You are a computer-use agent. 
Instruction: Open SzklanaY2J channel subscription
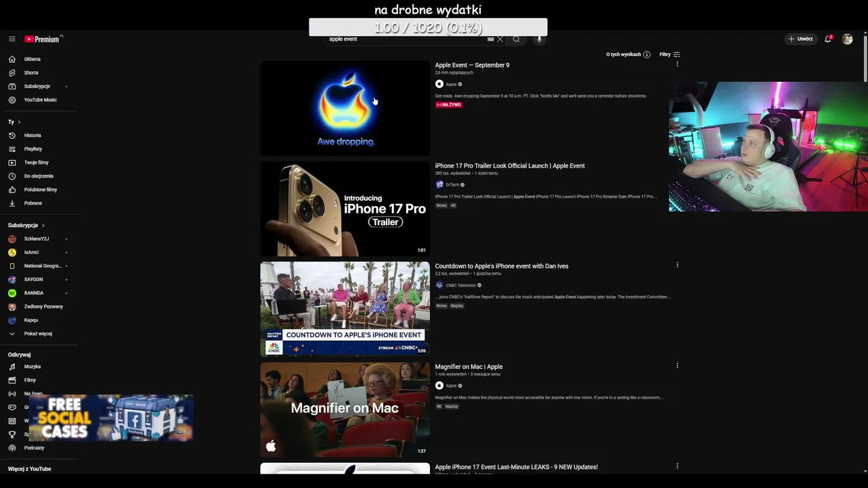38,239
